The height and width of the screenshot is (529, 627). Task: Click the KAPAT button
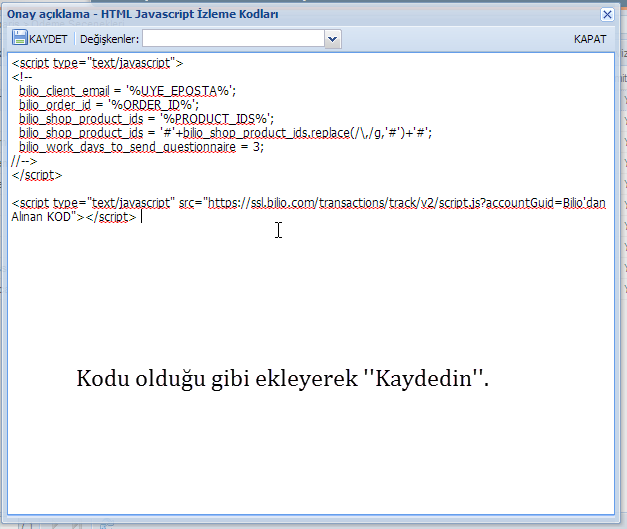590,39
